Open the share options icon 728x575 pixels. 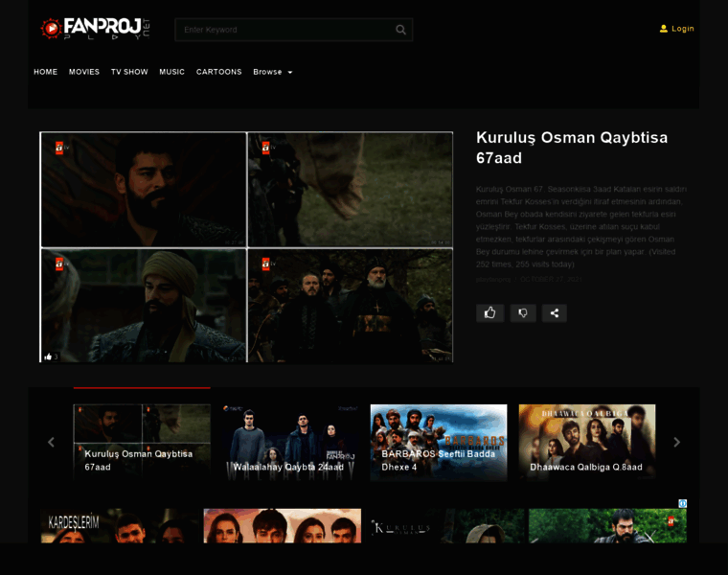[555, 313]
